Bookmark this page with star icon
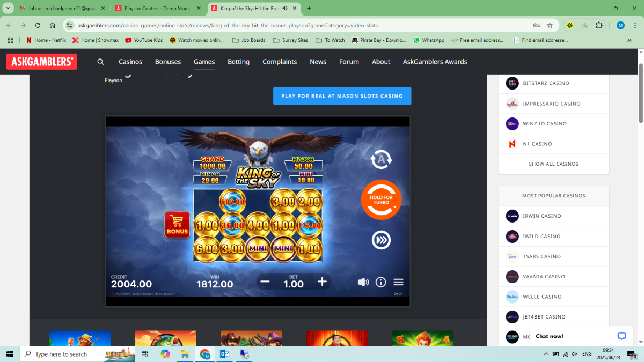The height and width of the screenshot is (362, 644). pyautogui.click(x=550, y=25)
